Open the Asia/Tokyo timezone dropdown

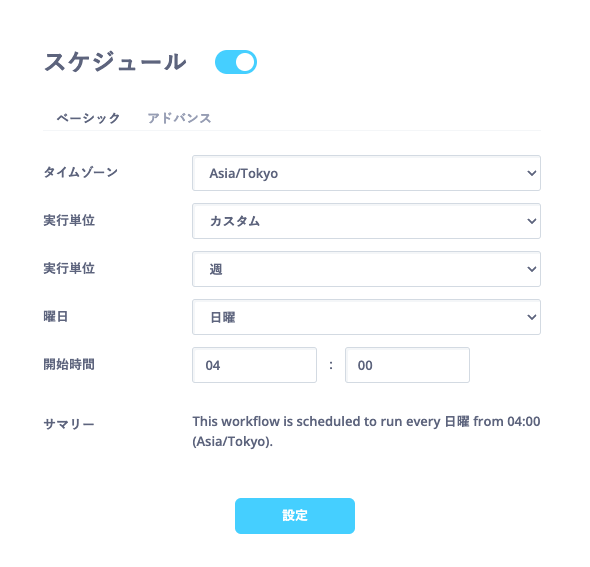(366, 173)
